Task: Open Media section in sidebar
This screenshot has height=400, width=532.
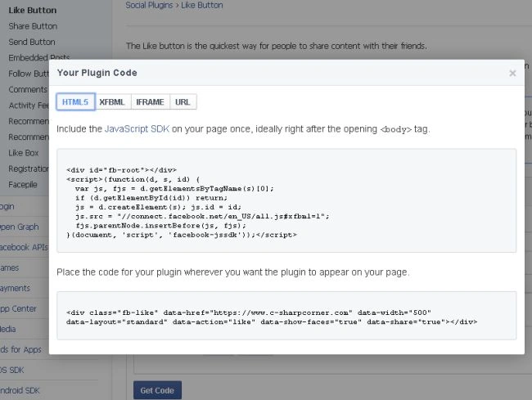Action: coord(8,329)
